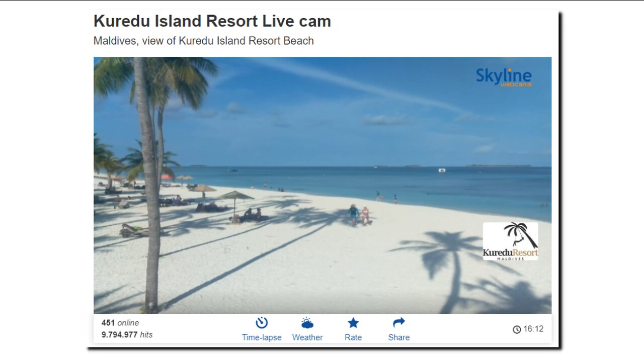Screen dimensions: 644x362
Task: Click the Kuredu Resort Maldives logo
Action: click(x=510, y=241)
